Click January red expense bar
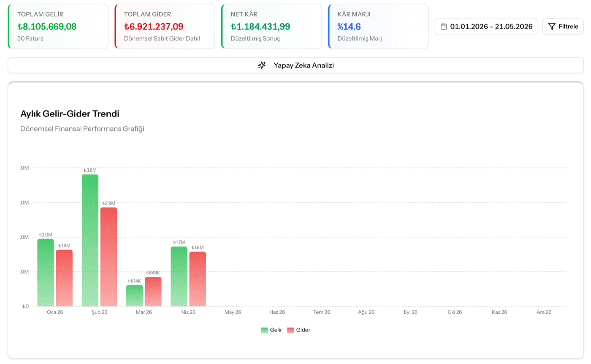This screenshot has width=591, height=364. (x=64, y=278)
